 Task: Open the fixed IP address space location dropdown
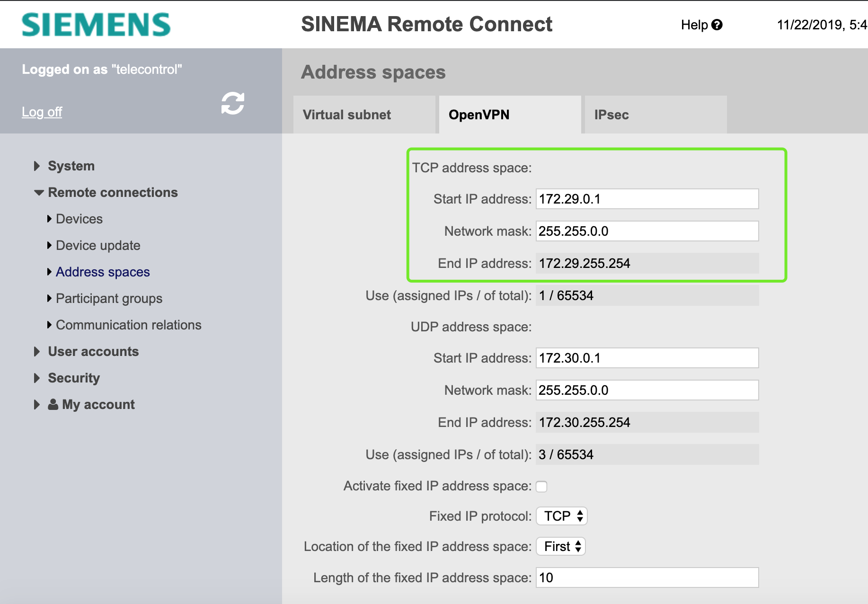(561, 546)
